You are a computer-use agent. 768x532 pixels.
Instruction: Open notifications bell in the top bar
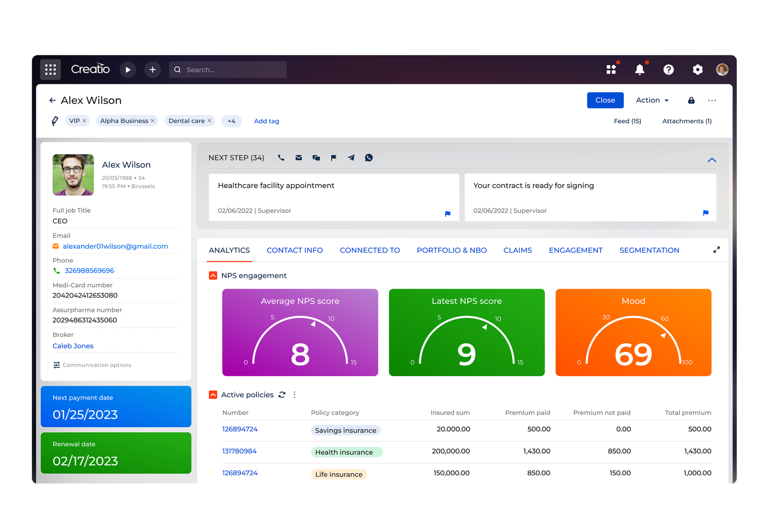639,70
